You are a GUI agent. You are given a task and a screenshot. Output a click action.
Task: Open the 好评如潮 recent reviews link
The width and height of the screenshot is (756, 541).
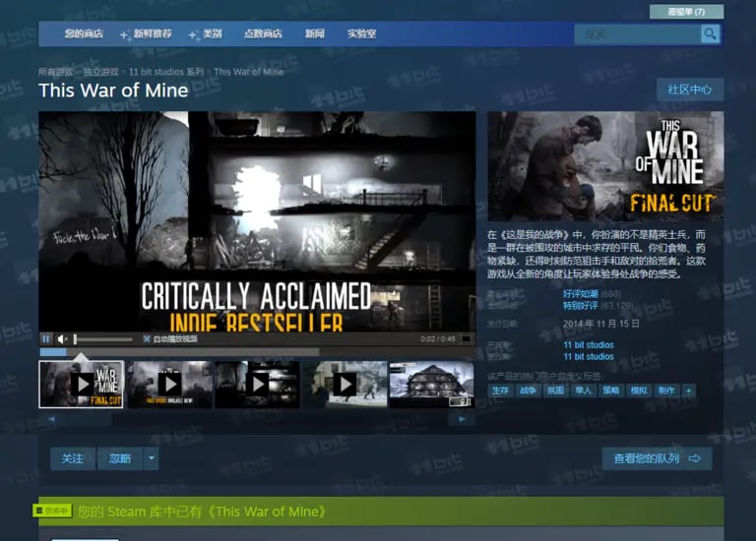coord(581,294)
